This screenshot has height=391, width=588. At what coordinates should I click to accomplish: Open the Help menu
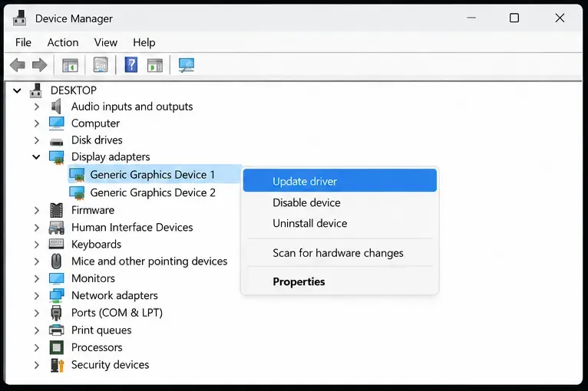144,42
